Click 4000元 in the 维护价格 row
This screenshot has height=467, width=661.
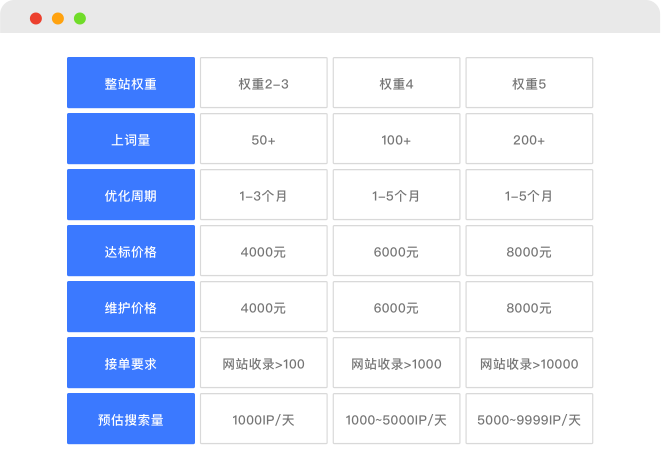click(x=263, y=307)
